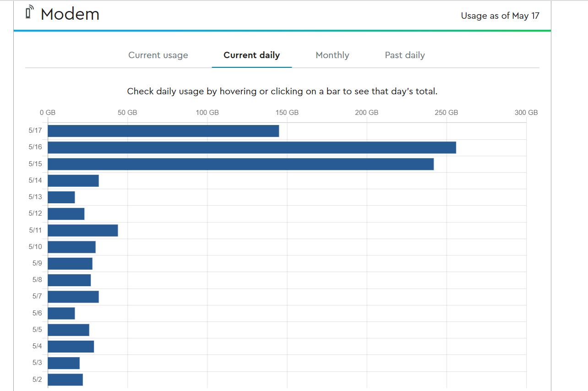588x391 pixels.
Task: Click the 5/17 usage bar
Action: 163,131
